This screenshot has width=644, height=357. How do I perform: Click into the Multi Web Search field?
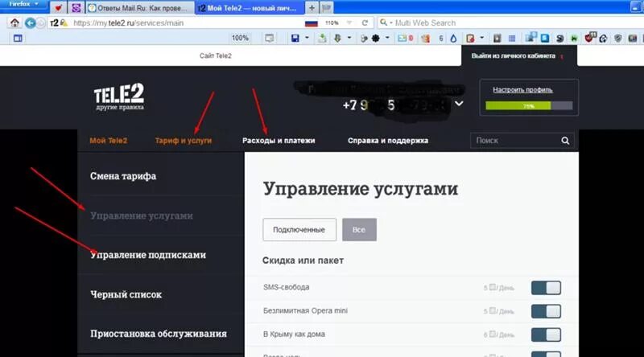[510, 23]
